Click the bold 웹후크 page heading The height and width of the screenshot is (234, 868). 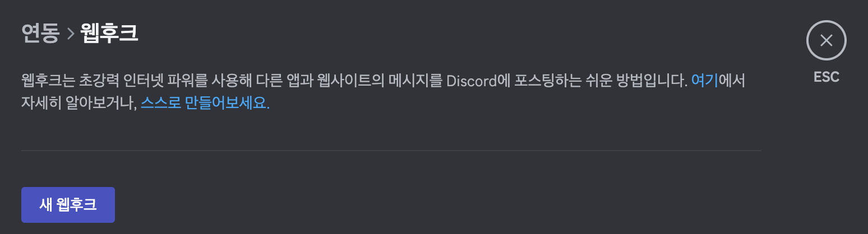[x=109, y=34]
